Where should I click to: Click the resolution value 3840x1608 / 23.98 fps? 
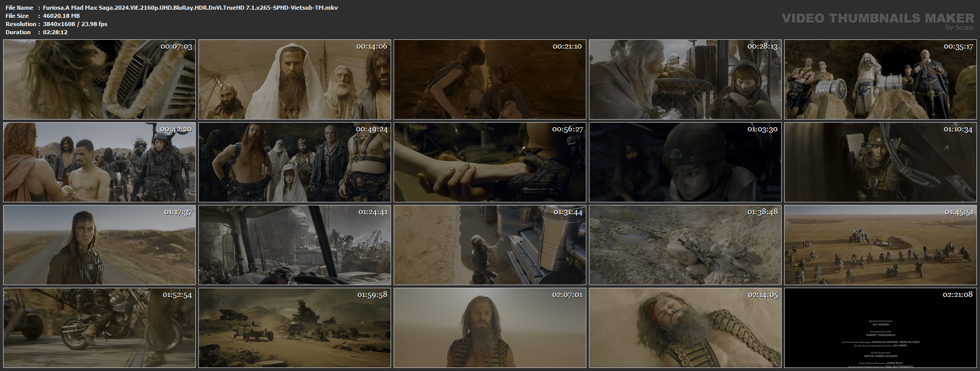[x=75, y=24]
